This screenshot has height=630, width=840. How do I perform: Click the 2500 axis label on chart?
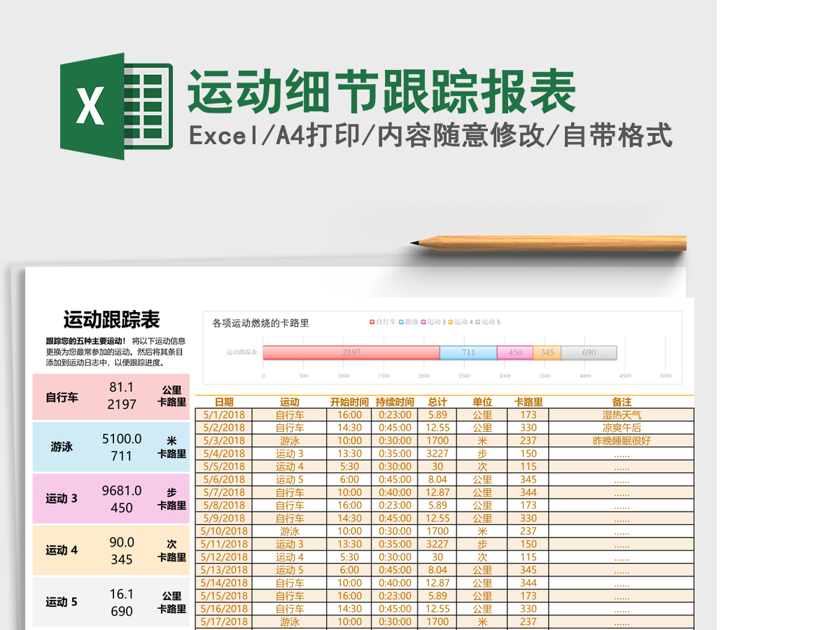pyautogui.click(x=464, y=376)
